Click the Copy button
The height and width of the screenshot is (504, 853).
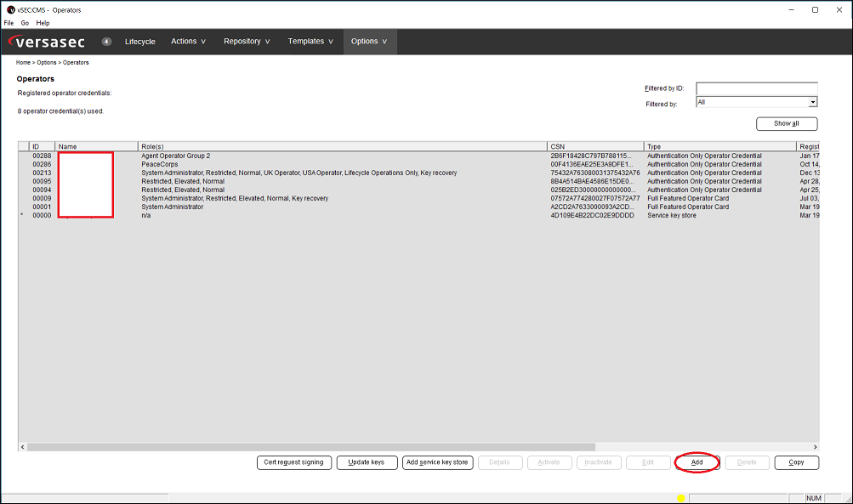coord(796,462)
